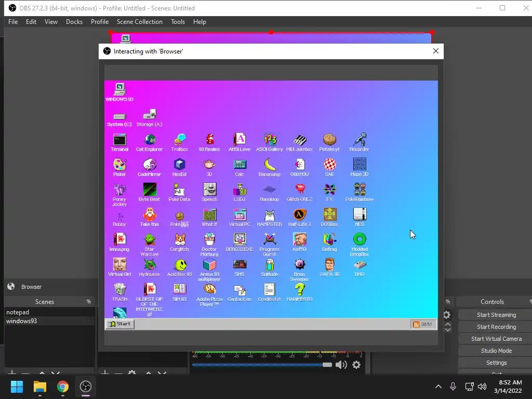Click the RSS feed tray icon
532x399 pixels.
pyautogui.click(x=416, y=324)
